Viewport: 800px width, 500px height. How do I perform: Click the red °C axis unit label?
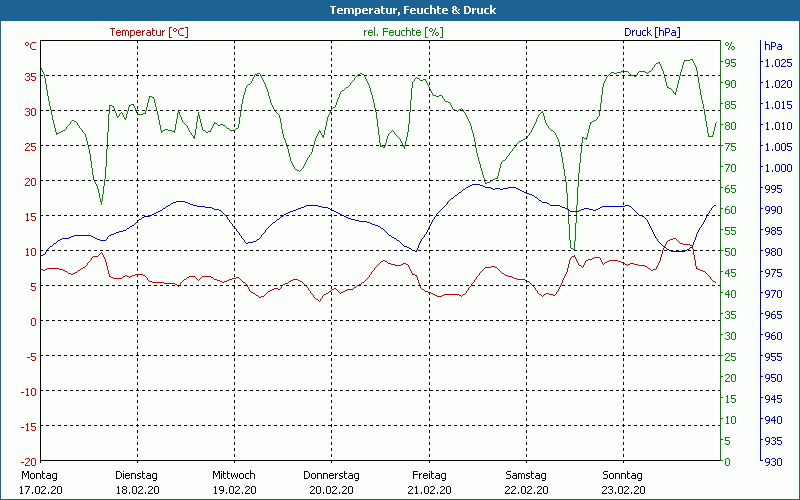pyautogui.click(x=31, y=46)
